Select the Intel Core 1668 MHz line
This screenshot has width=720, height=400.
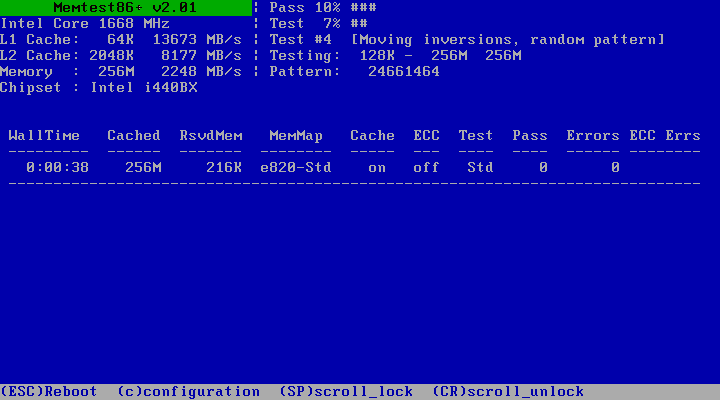pos(85,23)
